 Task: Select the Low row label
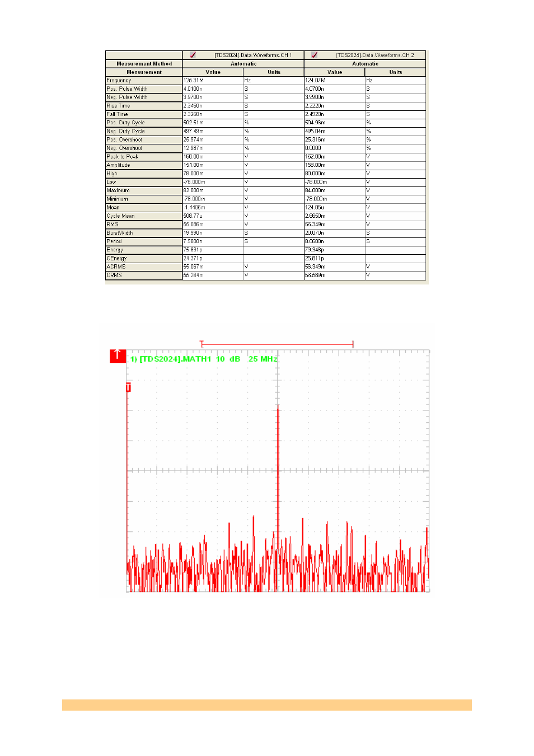[x=144, y=182]
